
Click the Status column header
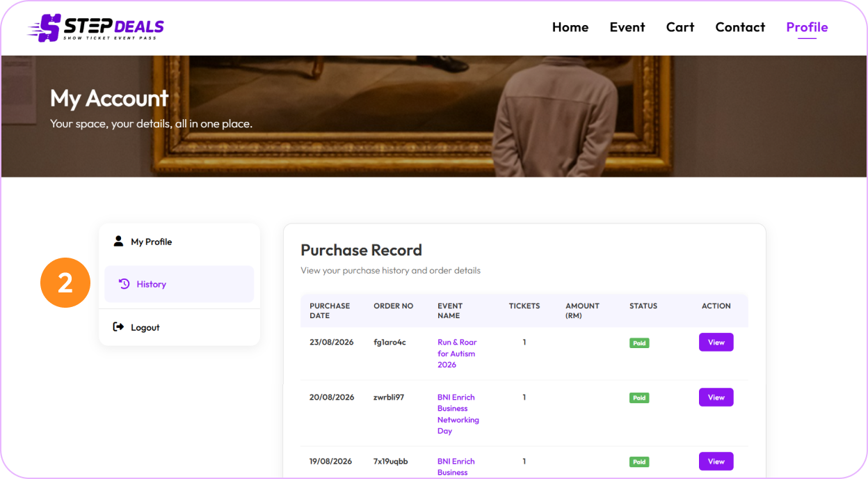pyautogui.click(x=643, y=306)
